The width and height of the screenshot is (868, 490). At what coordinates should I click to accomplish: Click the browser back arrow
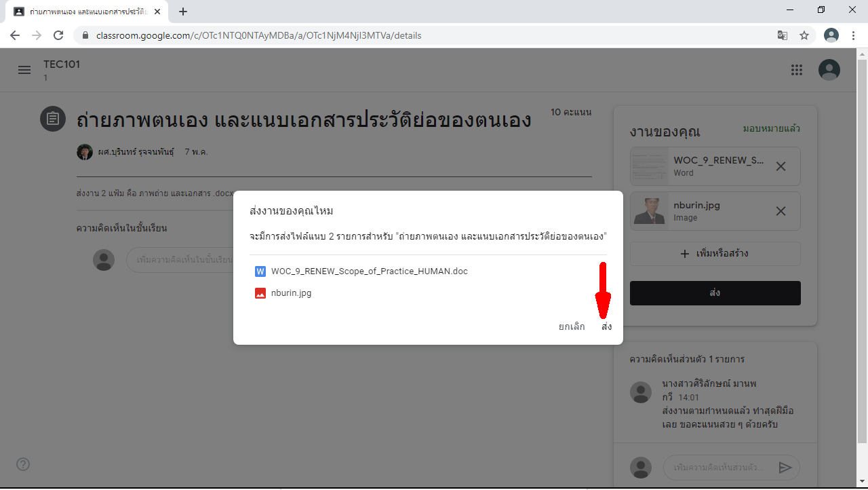pyautogui.click(x=15, y=35)
